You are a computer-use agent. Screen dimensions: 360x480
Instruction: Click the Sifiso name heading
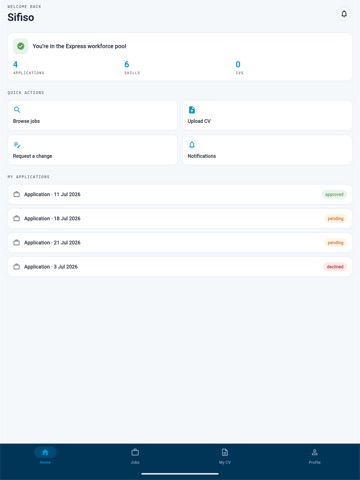coord(21,17)
